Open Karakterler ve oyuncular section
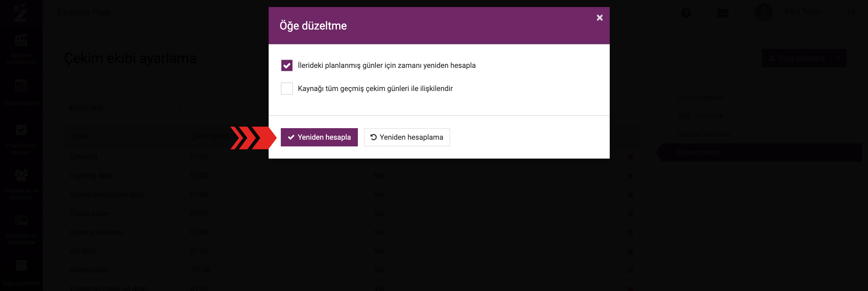The width and height of the screenshot is (868, 291). pyautogui.click(x=21, y=184)
